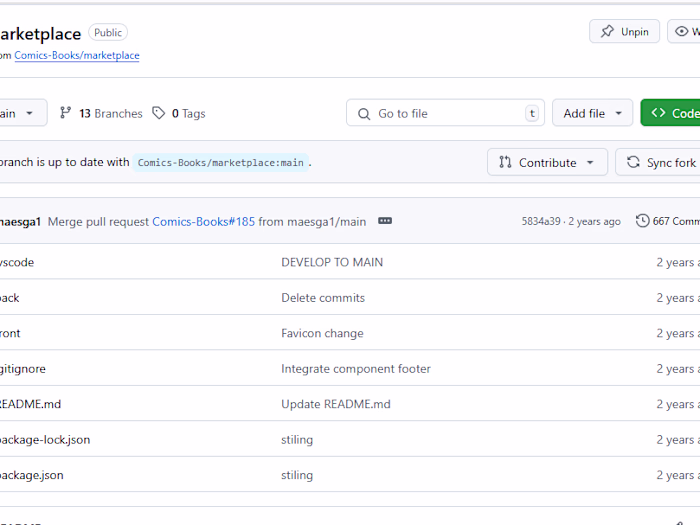Viewport: 700px width, 525px height.
Task: Expand the commit message ellipsis button
Action: pos(385,221)
